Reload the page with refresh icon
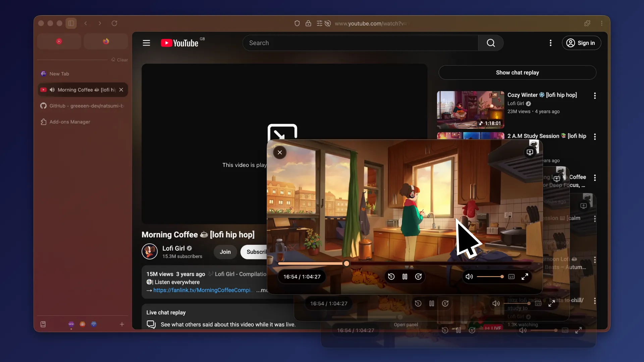The image size is (644, 362). tap(114, 23)
